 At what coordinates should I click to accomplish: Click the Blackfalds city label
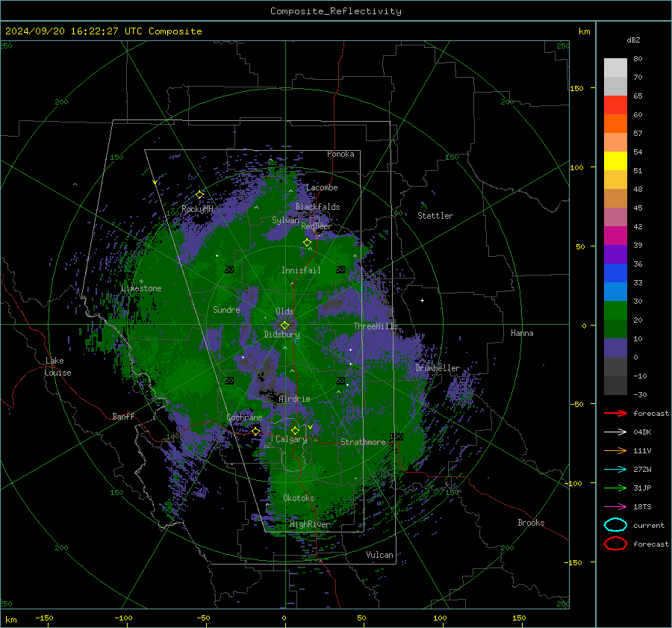coord(317,207)
